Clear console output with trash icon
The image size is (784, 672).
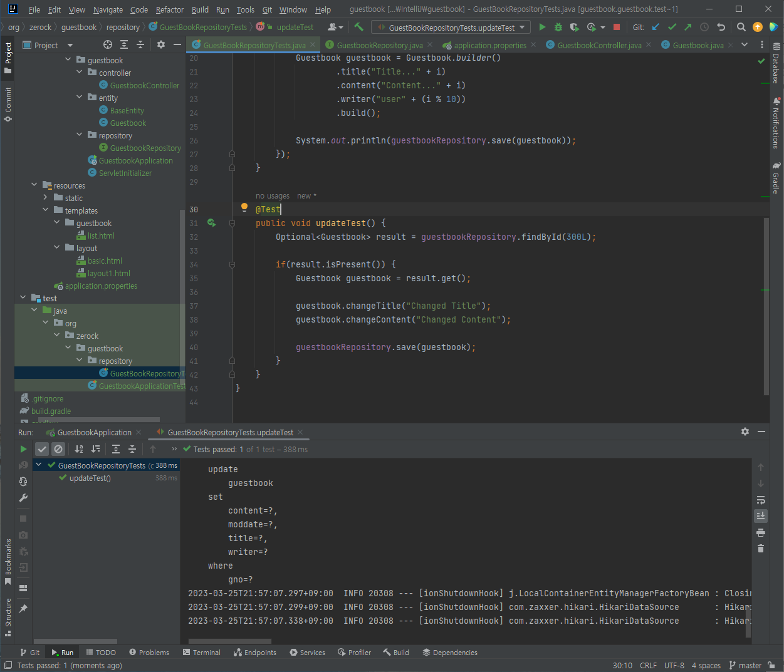pos(761,549)
